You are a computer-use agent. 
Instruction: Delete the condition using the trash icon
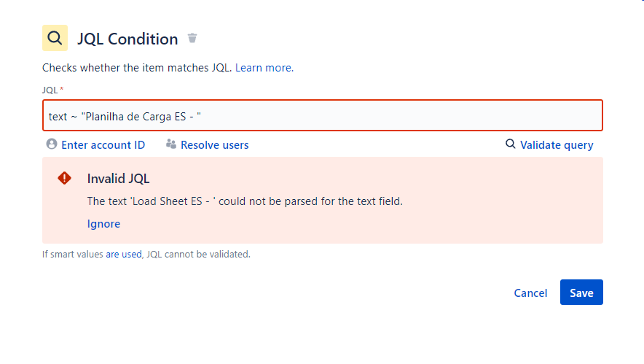coord(192,38)
